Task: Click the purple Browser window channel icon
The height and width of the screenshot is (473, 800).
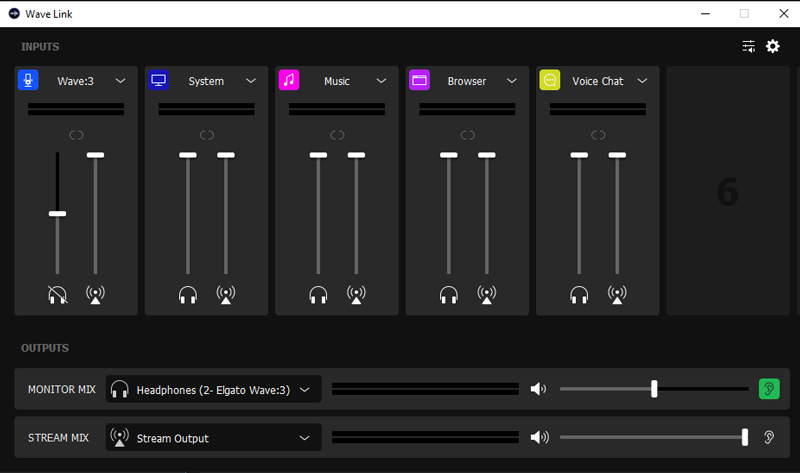Action: [419, 81]
